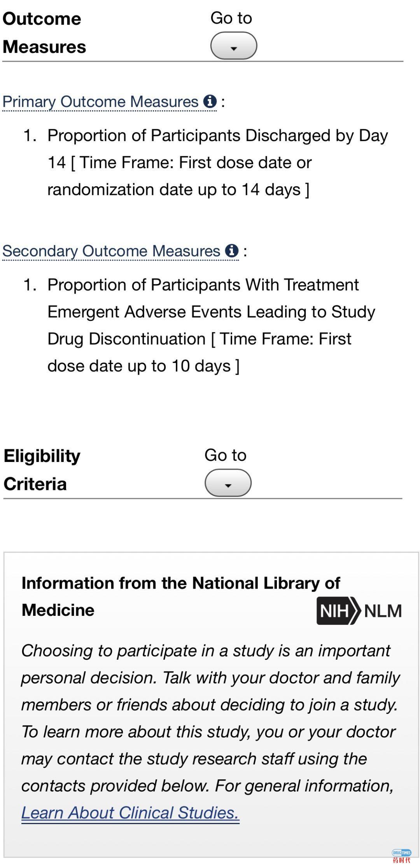Image resolution: width=420 pixels, height=868 pixels.
Task: Click the Information from the National Library heading
Action: [x=180, y=584]
